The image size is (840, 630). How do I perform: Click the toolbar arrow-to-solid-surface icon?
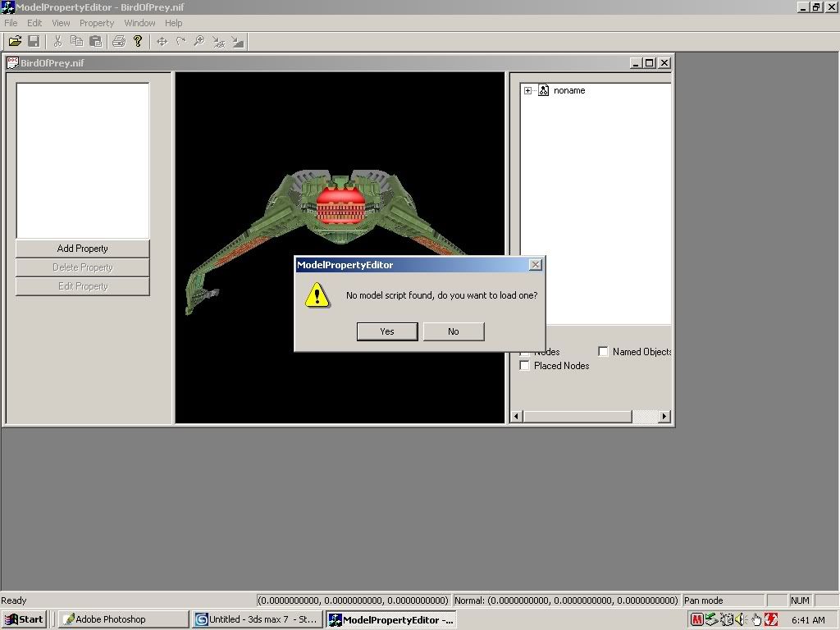[x=237, y=41]
